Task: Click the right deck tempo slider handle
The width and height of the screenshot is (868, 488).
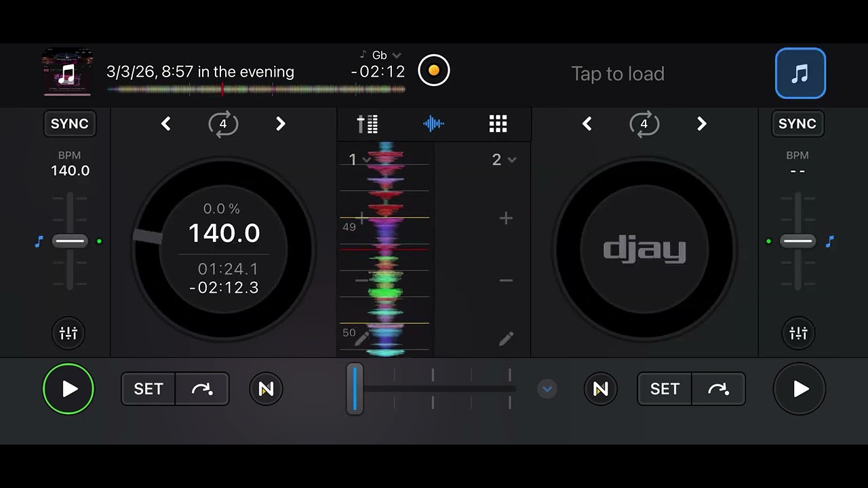Action: click(x=797, y=241)
